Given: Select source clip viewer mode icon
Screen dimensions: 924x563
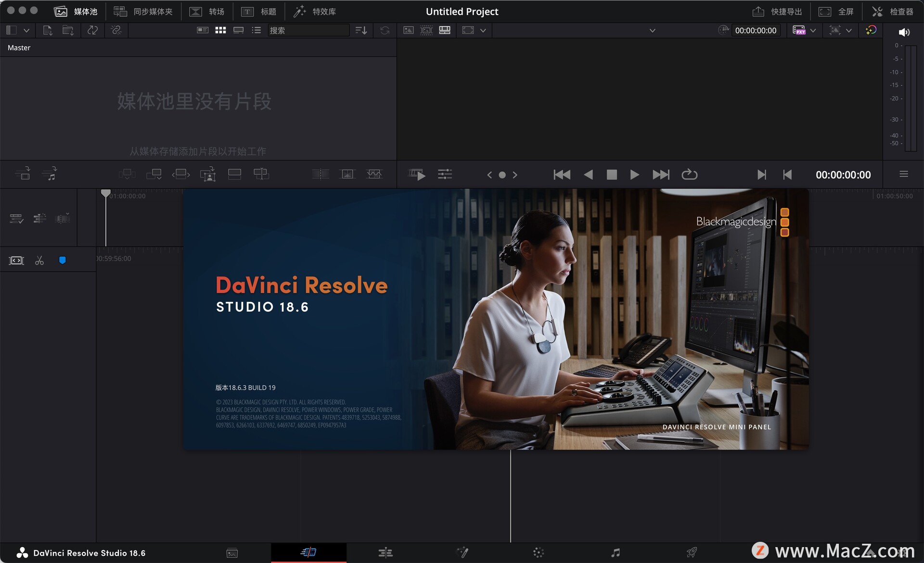Looking at the screenshot, I should 408,30.
